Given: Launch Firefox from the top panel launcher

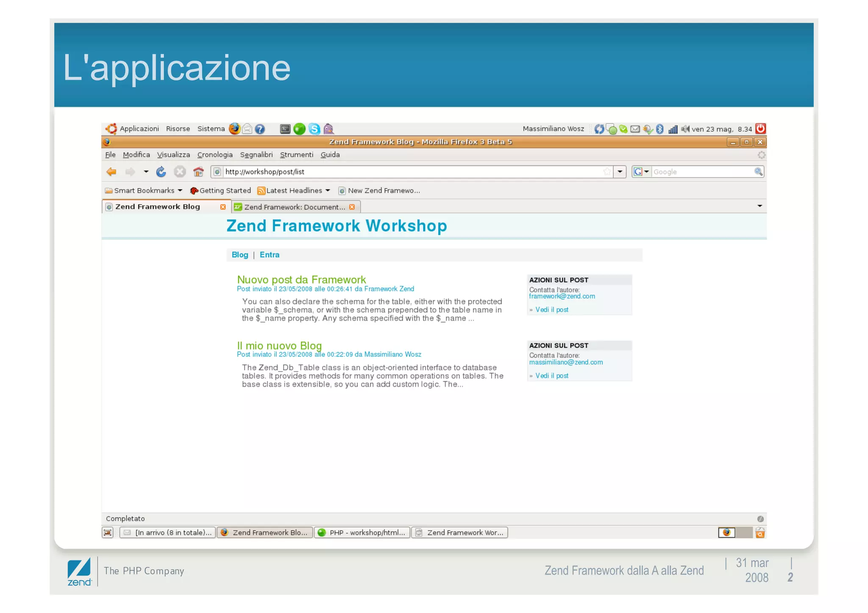Looking at the screenshot, I should tap(234, 128).
